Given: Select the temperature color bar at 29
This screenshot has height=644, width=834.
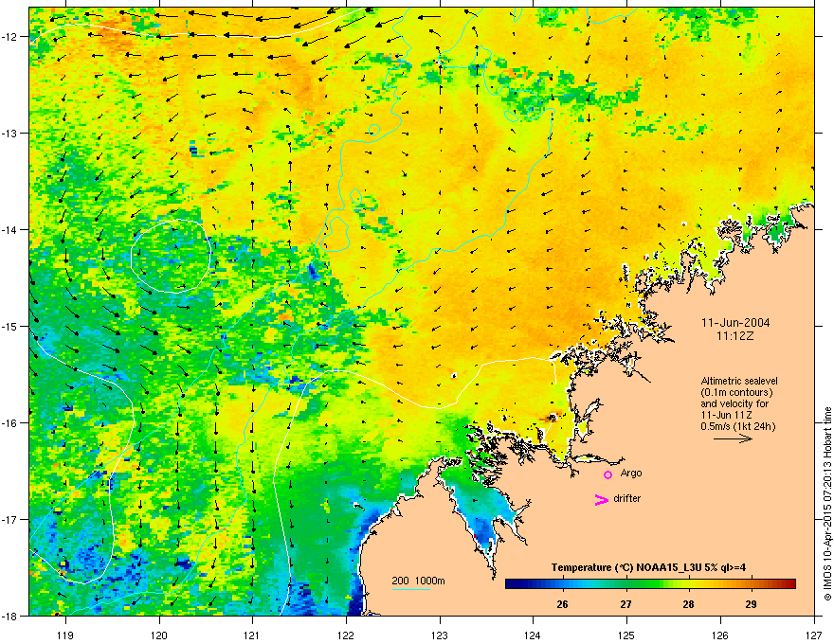Looking at the screenshot, I should 751,584.
